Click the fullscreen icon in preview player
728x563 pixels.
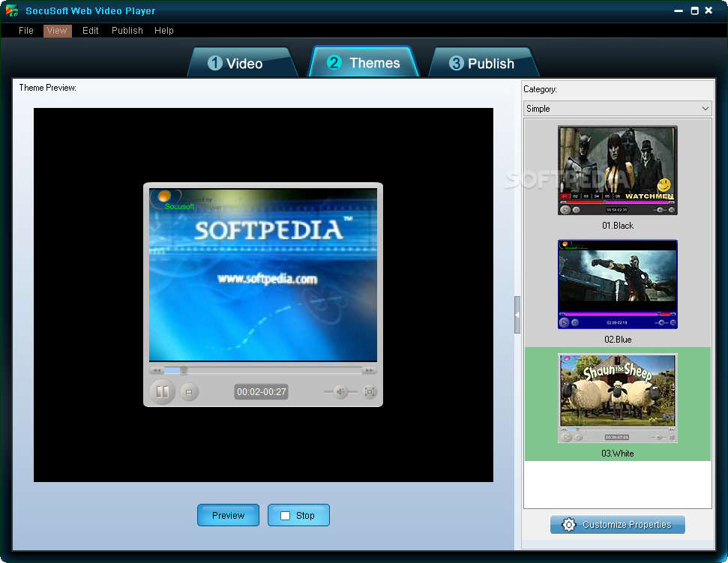coord(369,392)
